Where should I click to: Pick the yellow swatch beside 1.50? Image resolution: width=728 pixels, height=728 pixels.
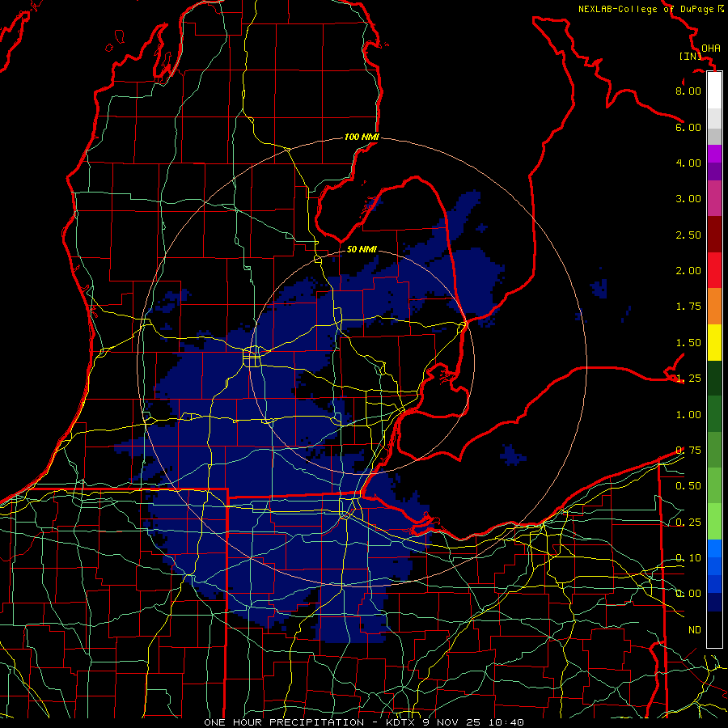(x=714, y=342)
